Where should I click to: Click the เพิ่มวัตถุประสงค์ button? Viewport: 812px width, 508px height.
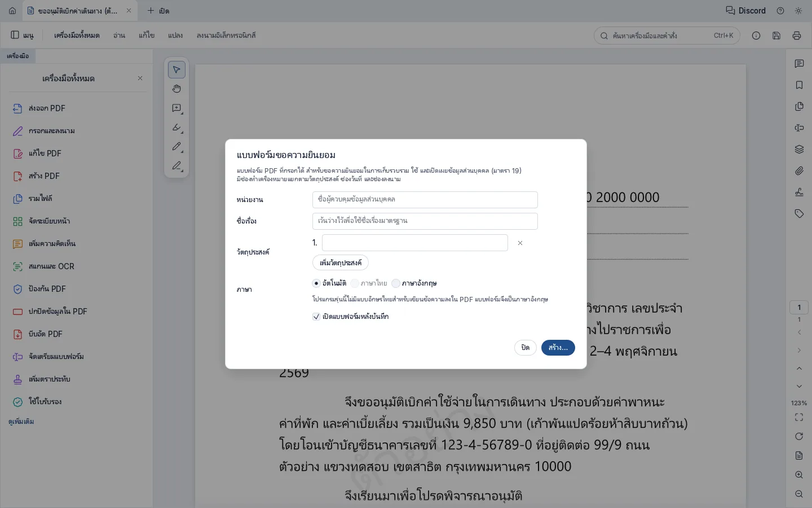(341, 263)
